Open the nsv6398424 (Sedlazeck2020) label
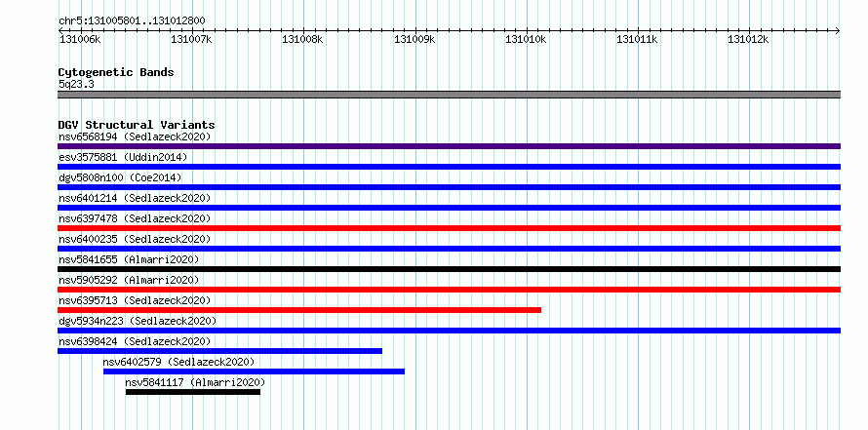 (135, 341)
